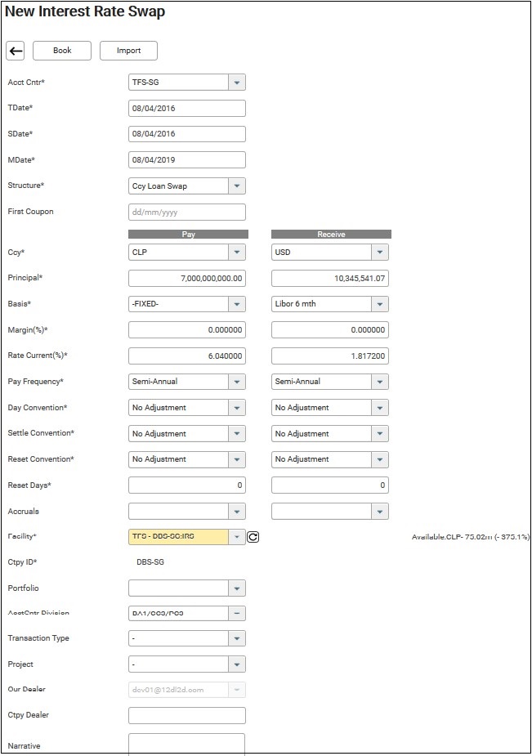The image size is (532, 756).
Task: Expand the Transaction Type dropdown
Action: pos(235,639)
